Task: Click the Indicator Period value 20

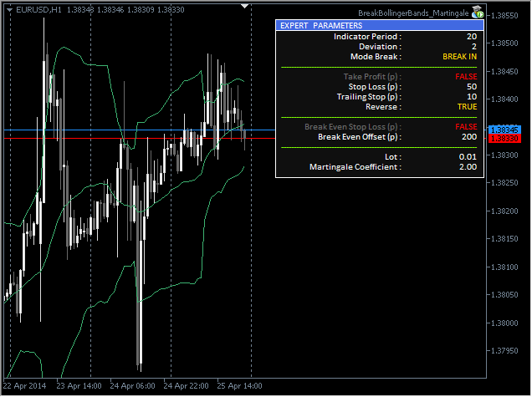Action: [x=472, y=37]
